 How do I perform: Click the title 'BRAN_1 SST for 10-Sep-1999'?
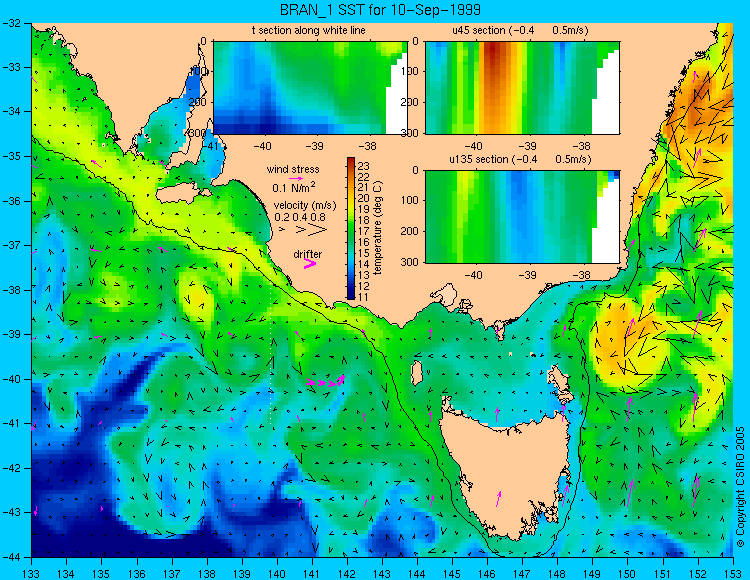click(x=380, y=10)
